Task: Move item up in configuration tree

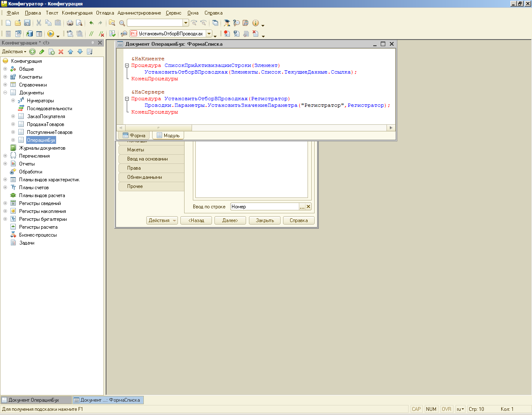Action: tap(70, 52)
